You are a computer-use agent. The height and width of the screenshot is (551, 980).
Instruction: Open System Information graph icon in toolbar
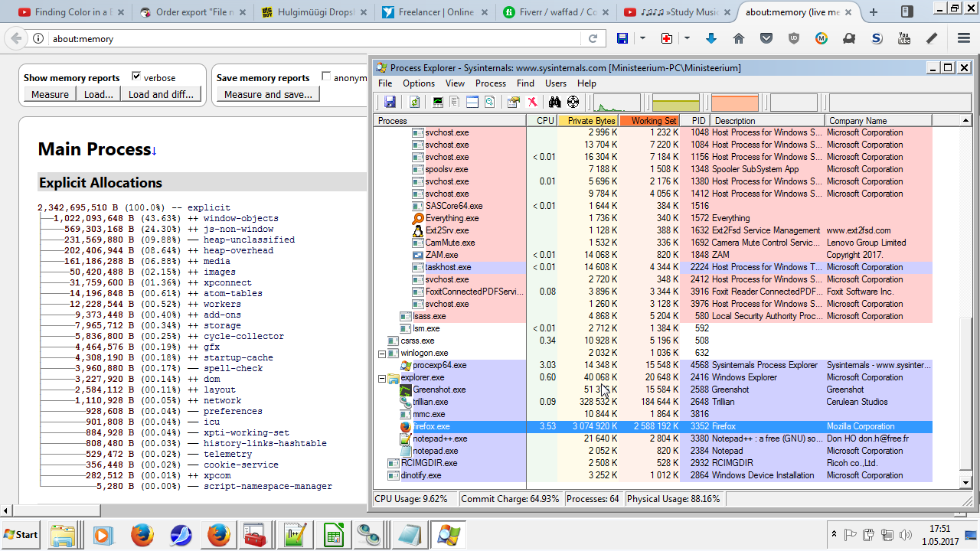(438, 102)
